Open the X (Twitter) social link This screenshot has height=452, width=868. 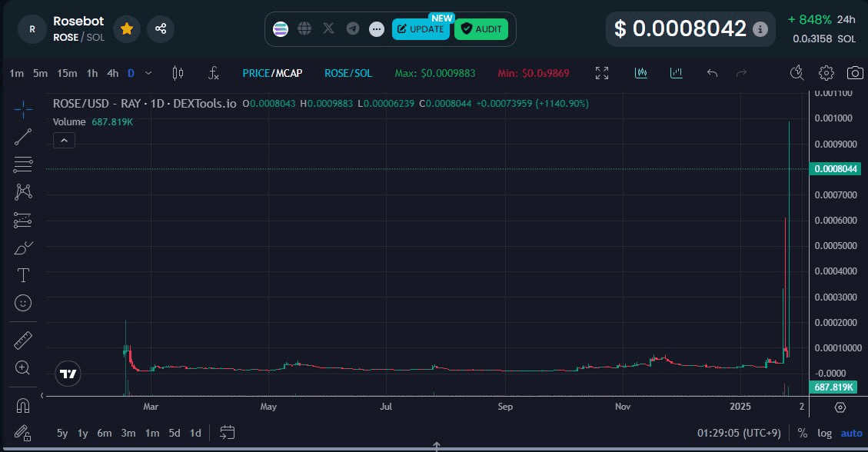328,28
